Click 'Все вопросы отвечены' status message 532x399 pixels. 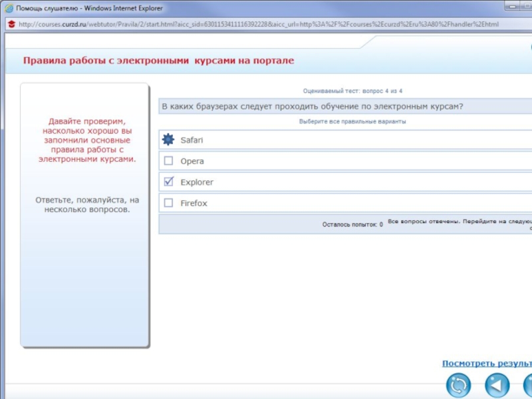pos(460,224)
